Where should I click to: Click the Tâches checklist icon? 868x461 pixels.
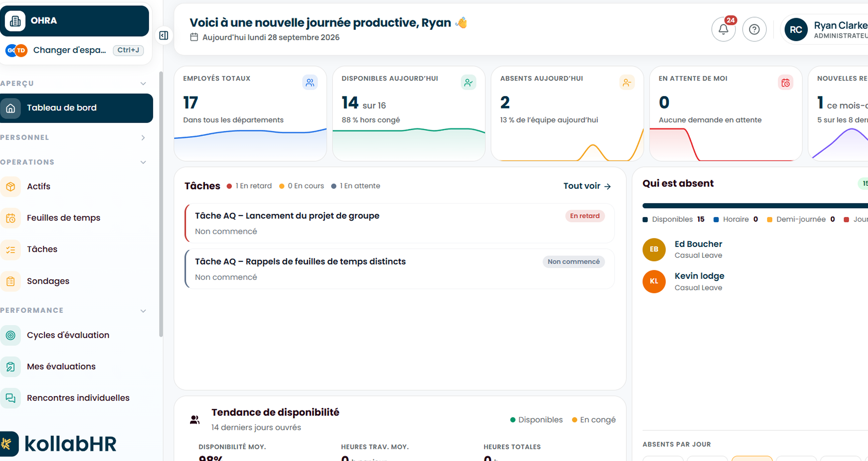click(11, 249)
